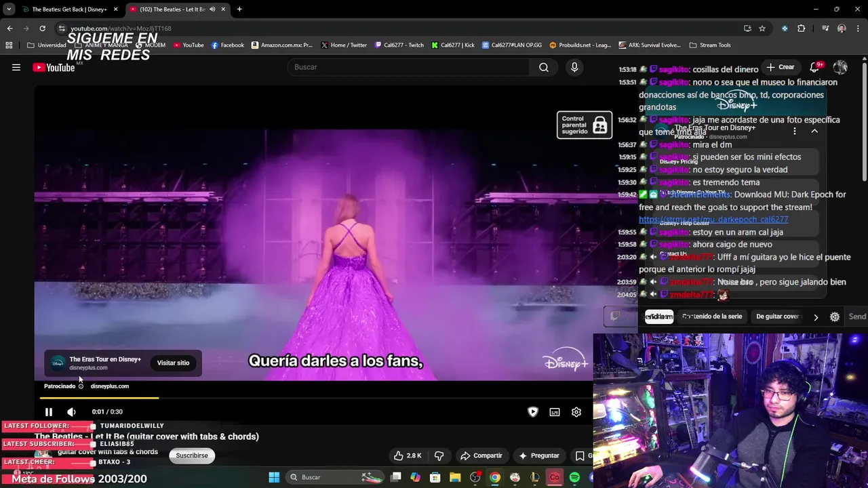
Task: Click the Preguntar button
Action: coord(539,455)
